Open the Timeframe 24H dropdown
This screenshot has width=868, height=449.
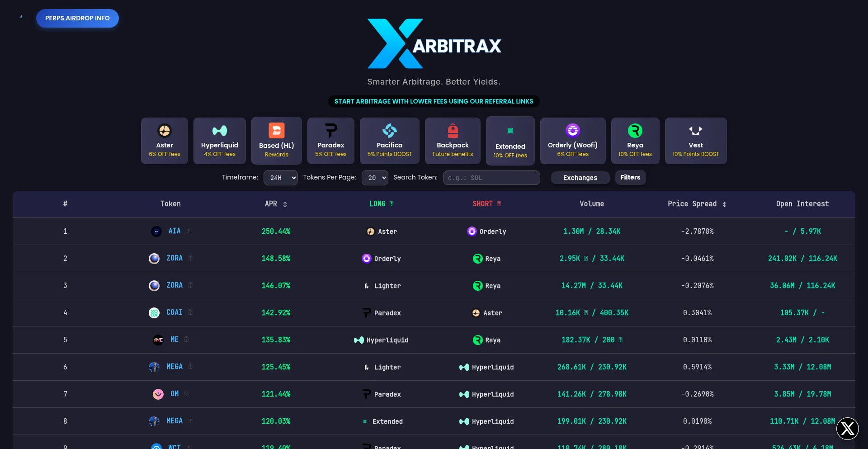(280, 178)
